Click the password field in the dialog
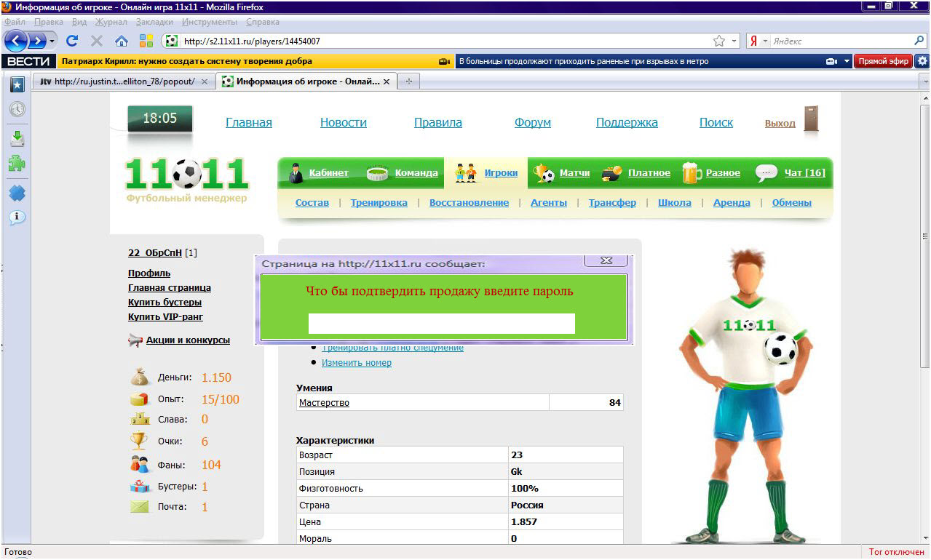Screen dimensions: 931x560 (441, 324)
